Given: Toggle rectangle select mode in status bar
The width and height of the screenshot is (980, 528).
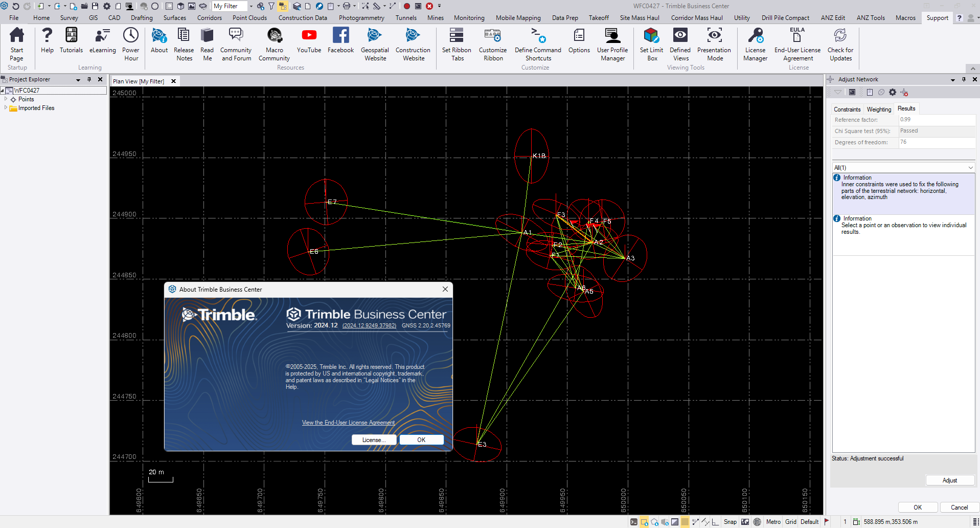Looking at the screenshot, I should pyautogui.click(x=644, y=522).
